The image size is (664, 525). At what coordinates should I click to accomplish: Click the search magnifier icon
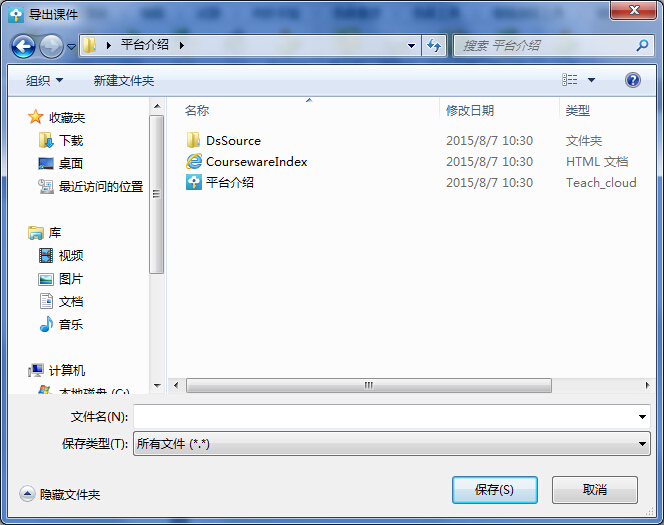point(642,45)
